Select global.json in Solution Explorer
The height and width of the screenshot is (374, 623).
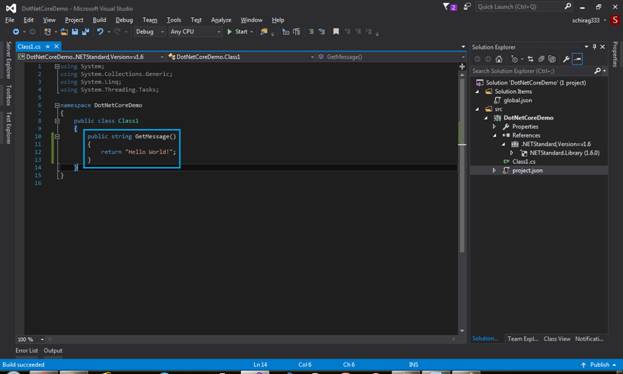(517, 101)
